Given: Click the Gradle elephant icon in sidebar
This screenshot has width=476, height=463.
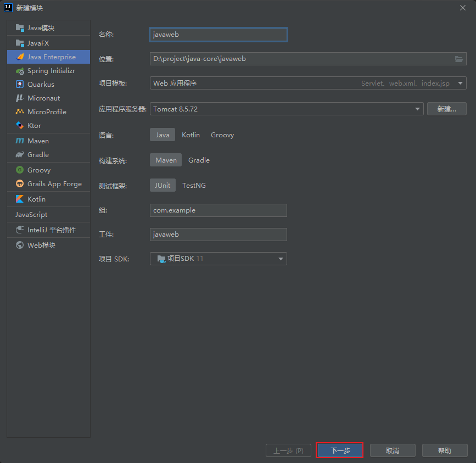Looking at the screenshot, I should (x=20, y=154).
